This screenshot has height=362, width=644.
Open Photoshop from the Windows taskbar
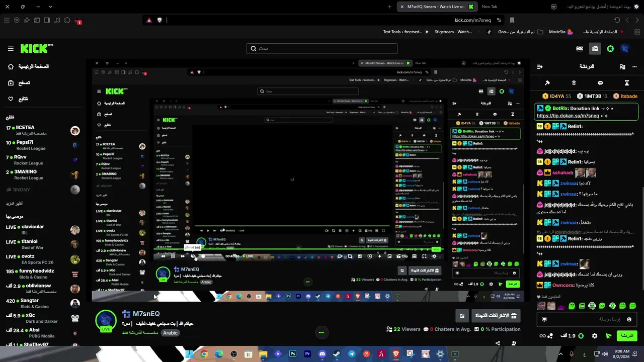pos(293,354)
